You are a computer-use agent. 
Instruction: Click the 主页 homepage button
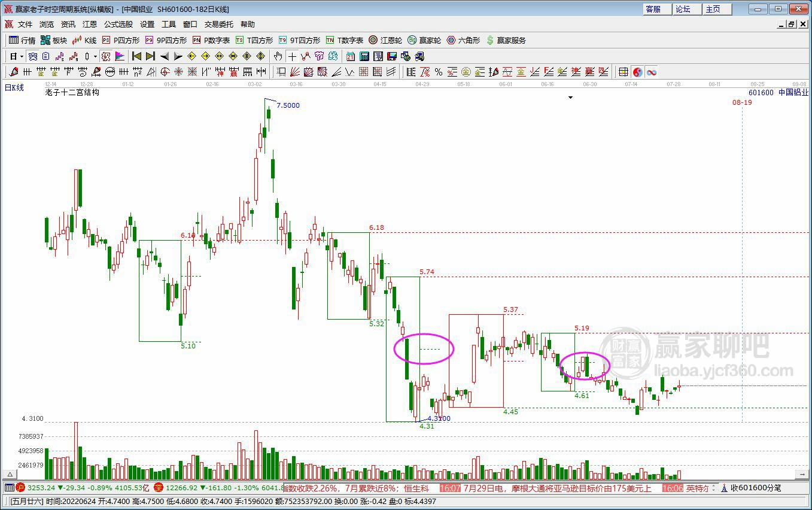click(x=717, y=9)
